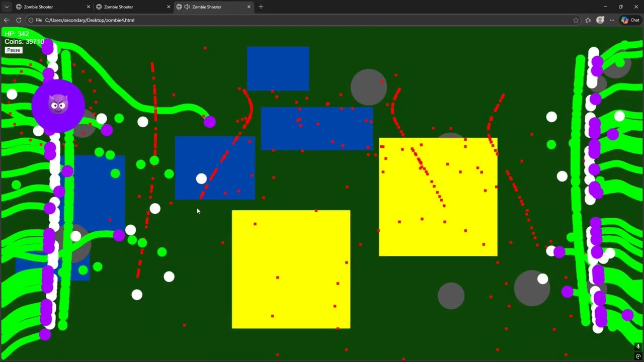The width and height of the screenshot is (644, 362).
Task: Focus the address bar showing zombie4.html
Action: (302, 20)
